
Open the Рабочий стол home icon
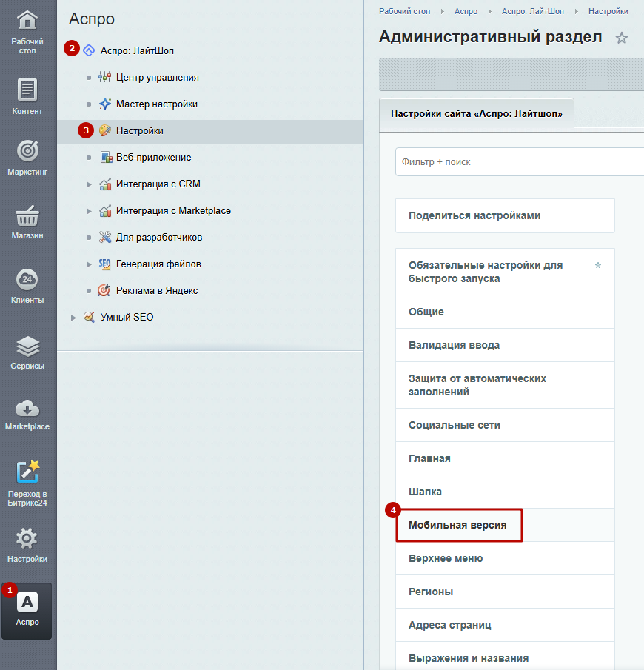(x=27, y=21)
